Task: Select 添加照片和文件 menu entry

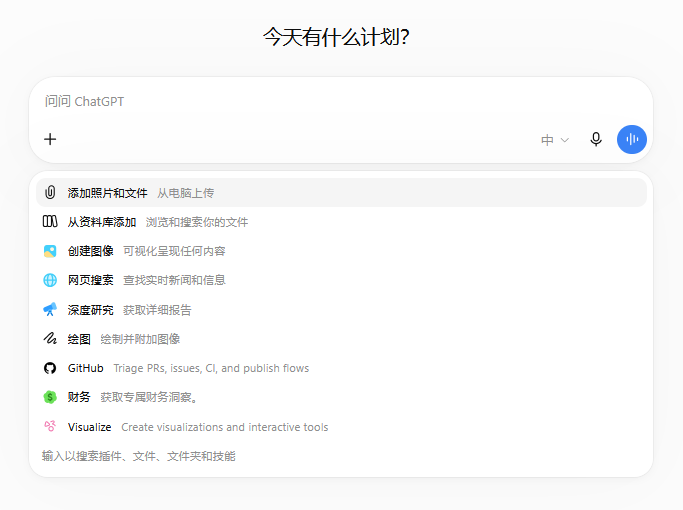Action: pos(342,193)
